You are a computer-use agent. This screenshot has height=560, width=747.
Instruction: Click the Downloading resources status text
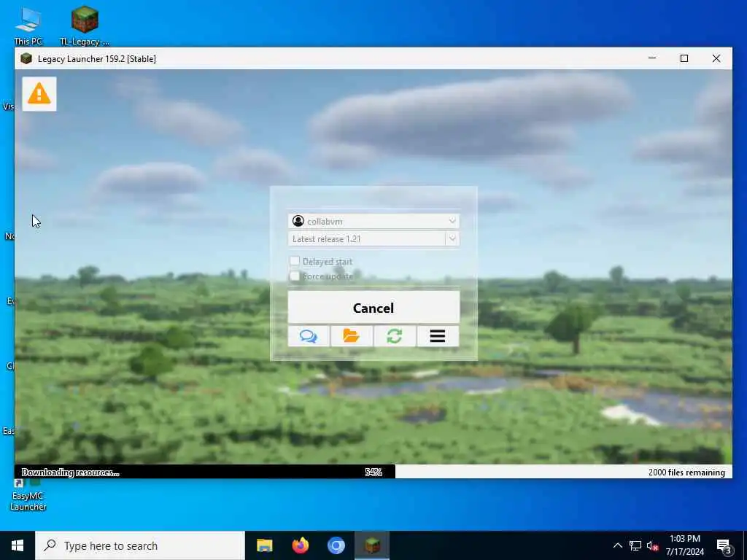(x=71, y=472)
